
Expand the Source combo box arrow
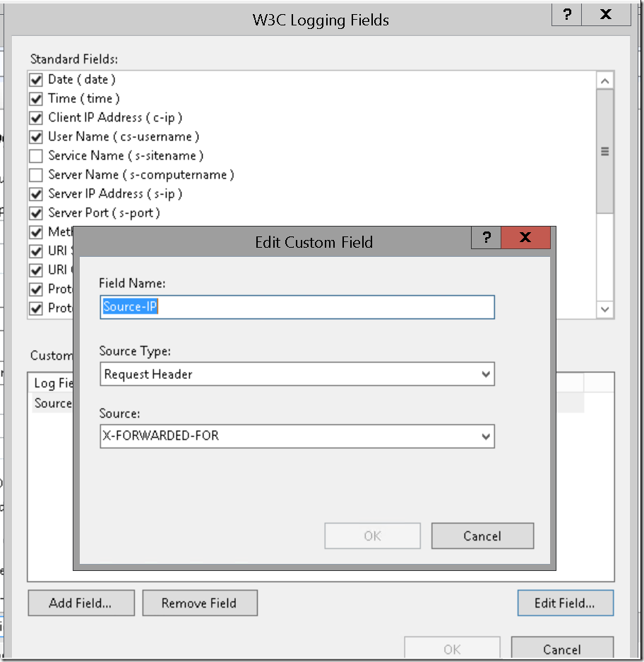486,437
